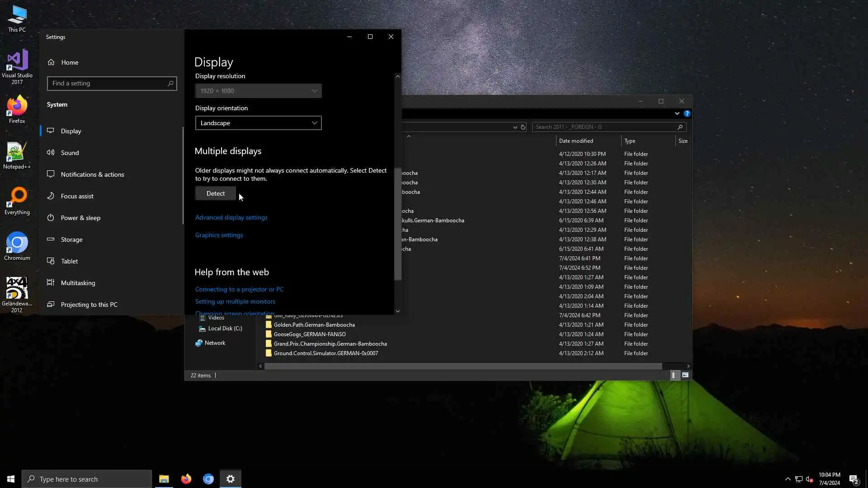
Task: Sort files by Date modified column
Action: click(x=576, y=141)
